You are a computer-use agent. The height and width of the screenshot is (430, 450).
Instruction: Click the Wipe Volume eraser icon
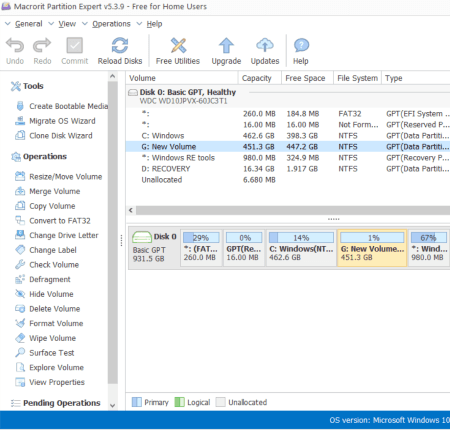pos(20,338)
